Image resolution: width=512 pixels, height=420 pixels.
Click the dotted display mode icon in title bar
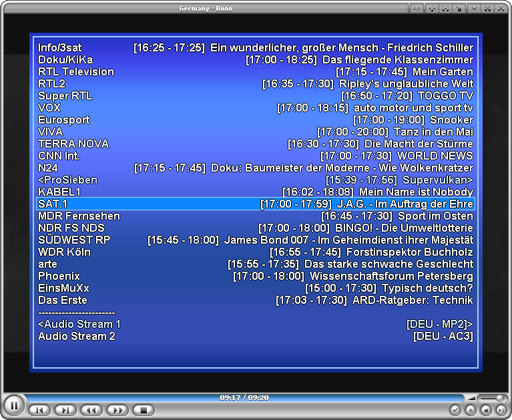[417, 9]
